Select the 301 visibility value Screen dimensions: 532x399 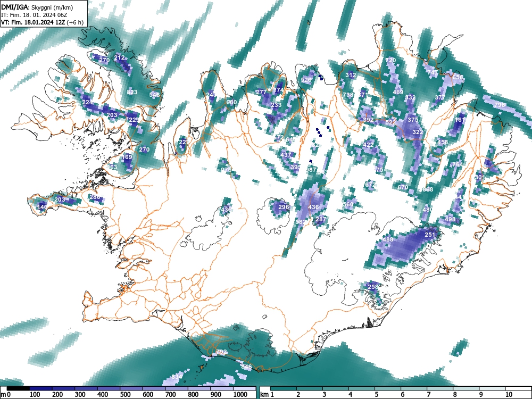[x=480, y=177]
